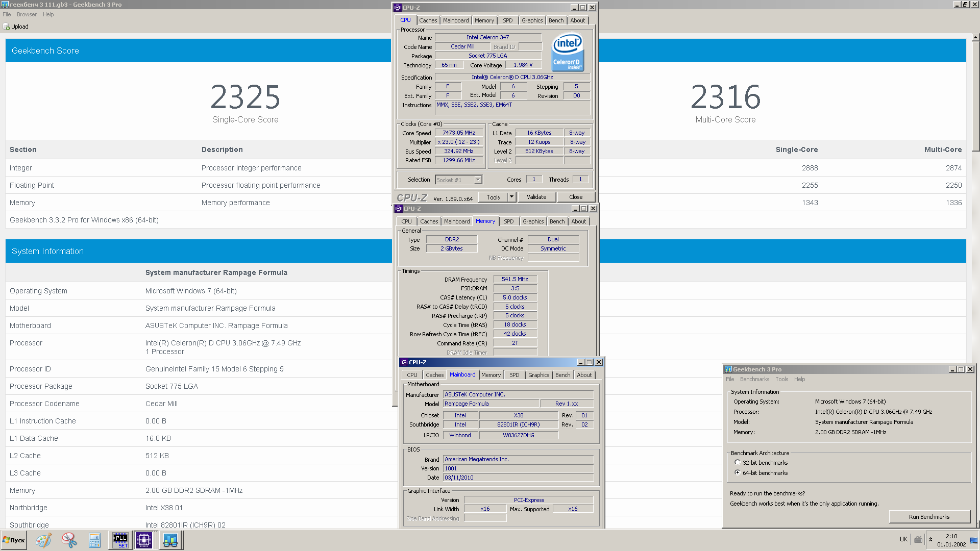The height and width of the screenshot is (551, 980).
Task: Open the File menu in main Geekbench window
Action: [7, 14]
